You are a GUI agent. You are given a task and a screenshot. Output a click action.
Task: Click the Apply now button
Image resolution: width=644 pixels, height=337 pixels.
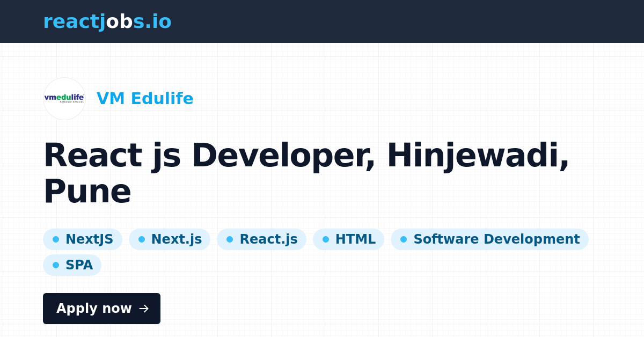pos(101,309)
